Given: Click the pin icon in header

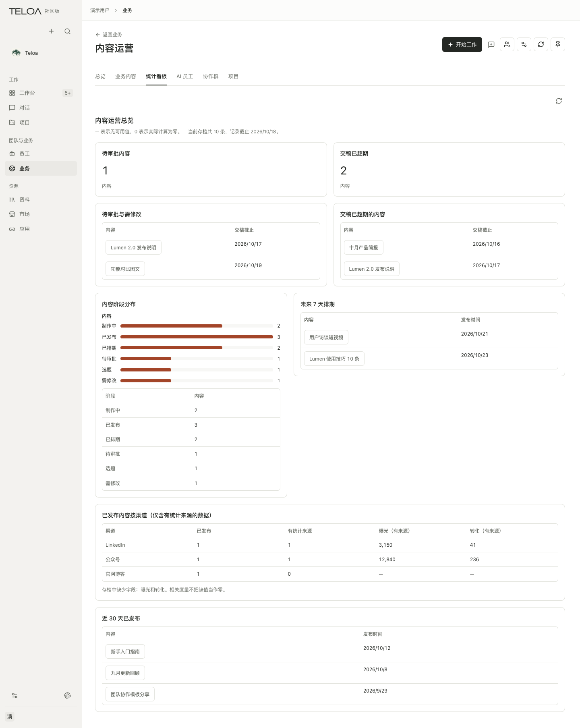Looking at the screenshot, I should pos(558,45).
